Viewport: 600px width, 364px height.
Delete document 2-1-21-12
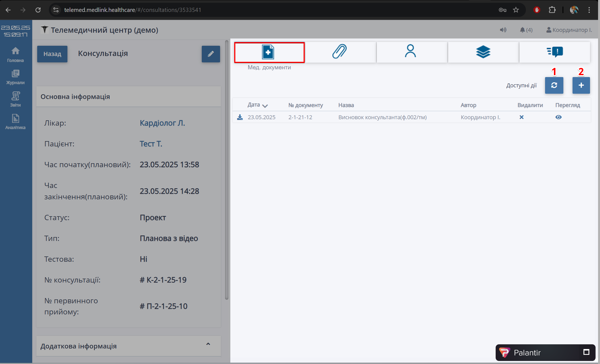click(521, 117)
